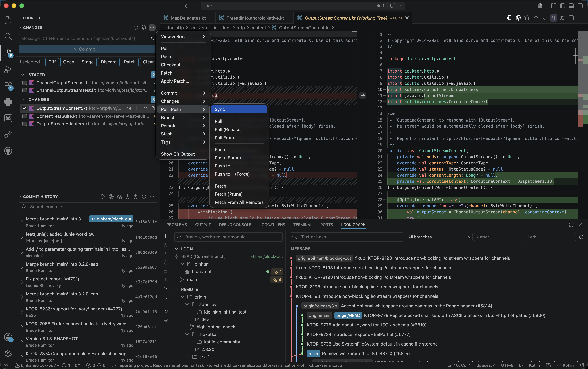The image size is (588, 369).
Task: Toggle whitespace pilcrow icon in editor toolbar
Action: tap(553, 18)
